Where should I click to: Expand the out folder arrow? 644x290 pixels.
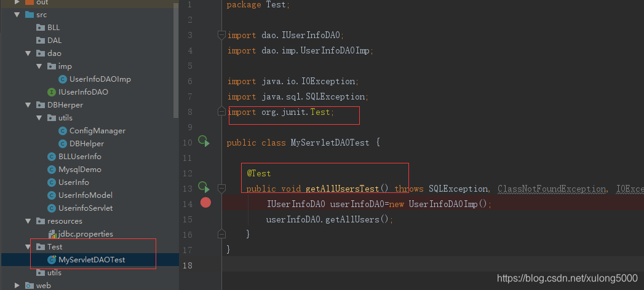click(x=17, y=2)
